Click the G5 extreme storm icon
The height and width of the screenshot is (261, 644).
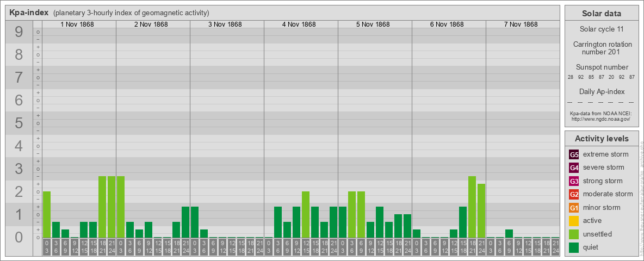(574, 155)
